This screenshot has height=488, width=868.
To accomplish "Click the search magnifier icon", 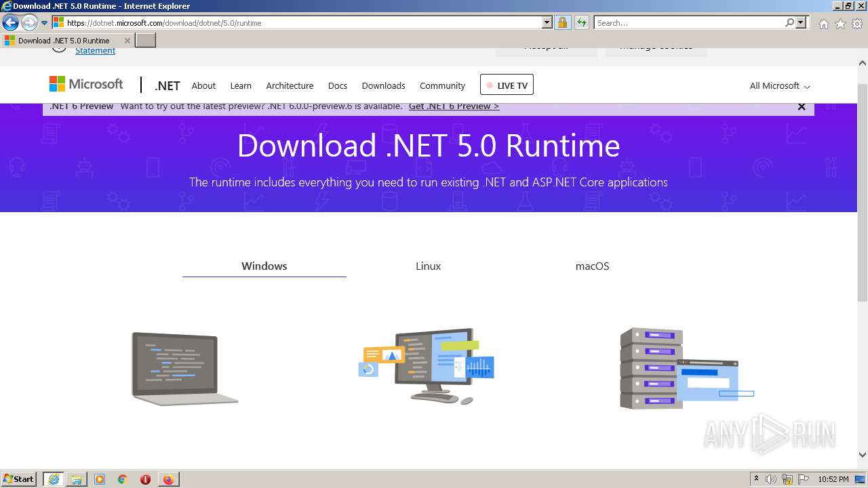I will pos(789,23).
